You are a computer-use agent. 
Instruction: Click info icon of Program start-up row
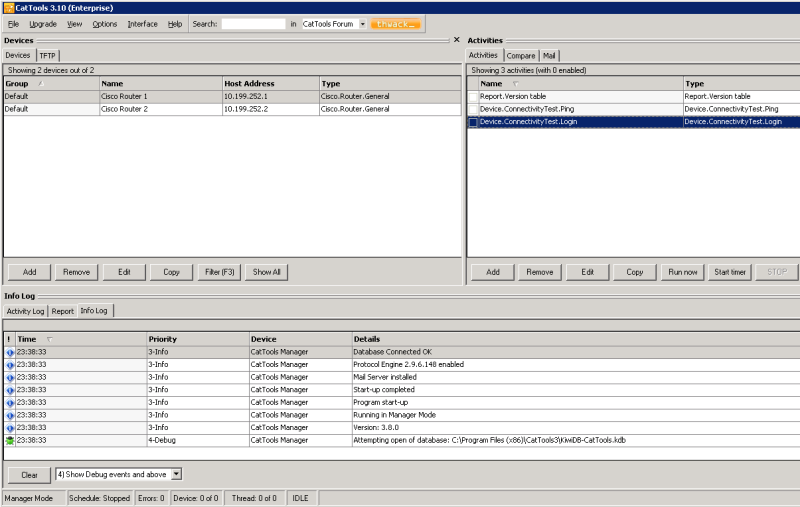point(10,402)
